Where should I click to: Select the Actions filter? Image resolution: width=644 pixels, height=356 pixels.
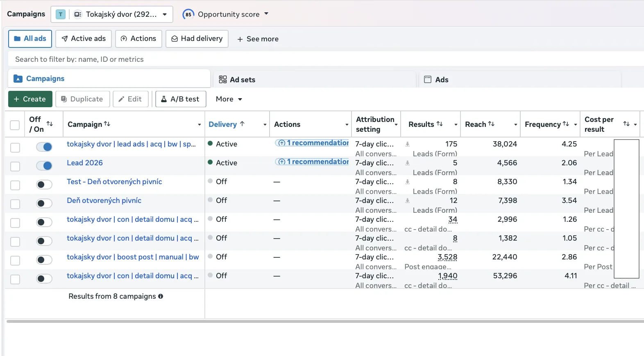coord(138,39)
